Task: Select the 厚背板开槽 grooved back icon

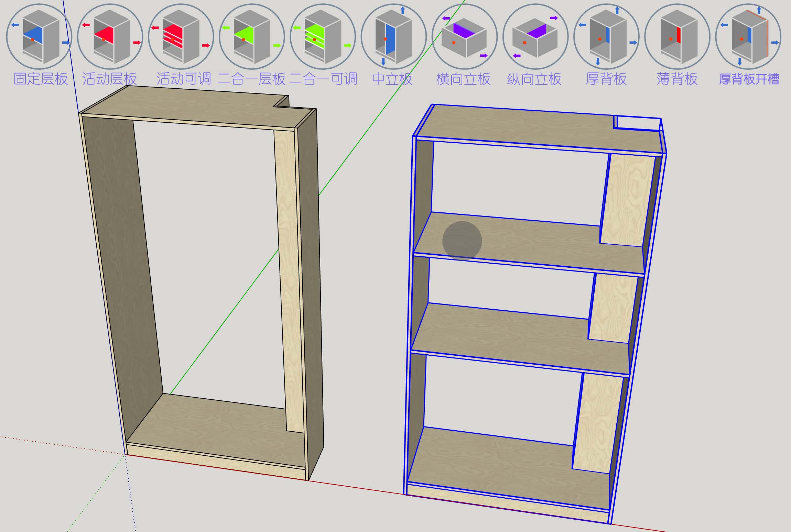Action: 748,36
